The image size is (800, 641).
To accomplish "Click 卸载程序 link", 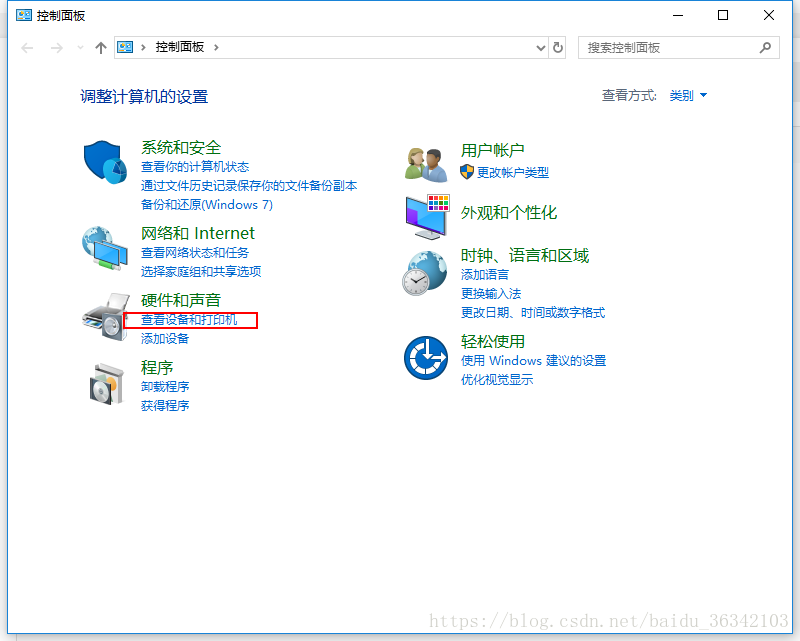I will click(x=165, y=387).
